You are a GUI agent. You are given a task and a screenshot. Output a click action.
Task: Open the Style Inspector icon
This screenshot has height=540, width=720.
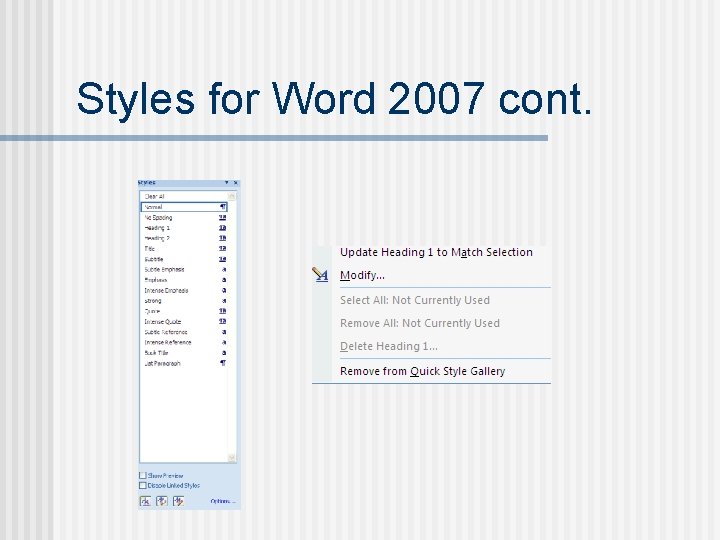[162, 501]
